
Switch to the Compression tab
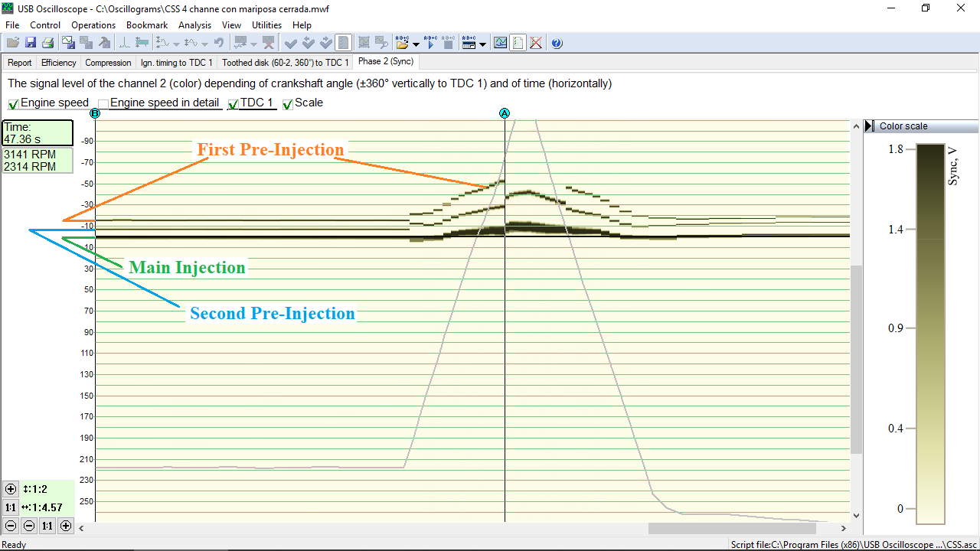coord(108,63)
